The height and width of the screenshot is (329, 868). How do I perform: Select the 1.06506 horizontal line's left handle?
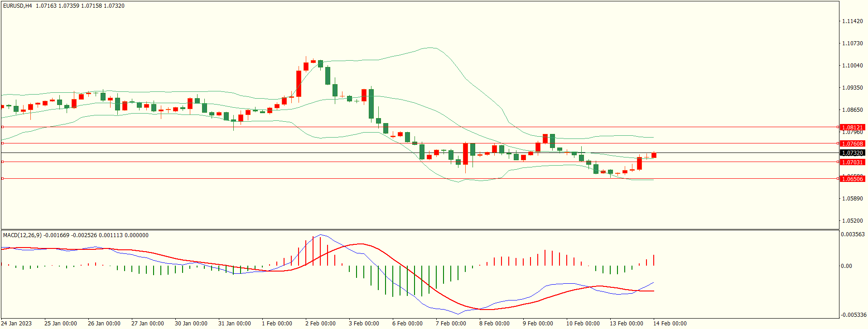[x=2, y=179]
